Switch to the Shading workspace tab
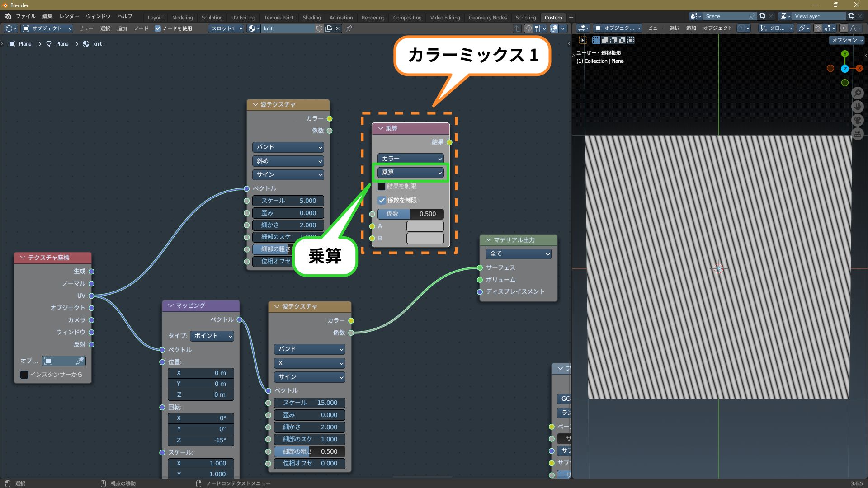Screen dimensions: 868x488 [x=311, y=18]
